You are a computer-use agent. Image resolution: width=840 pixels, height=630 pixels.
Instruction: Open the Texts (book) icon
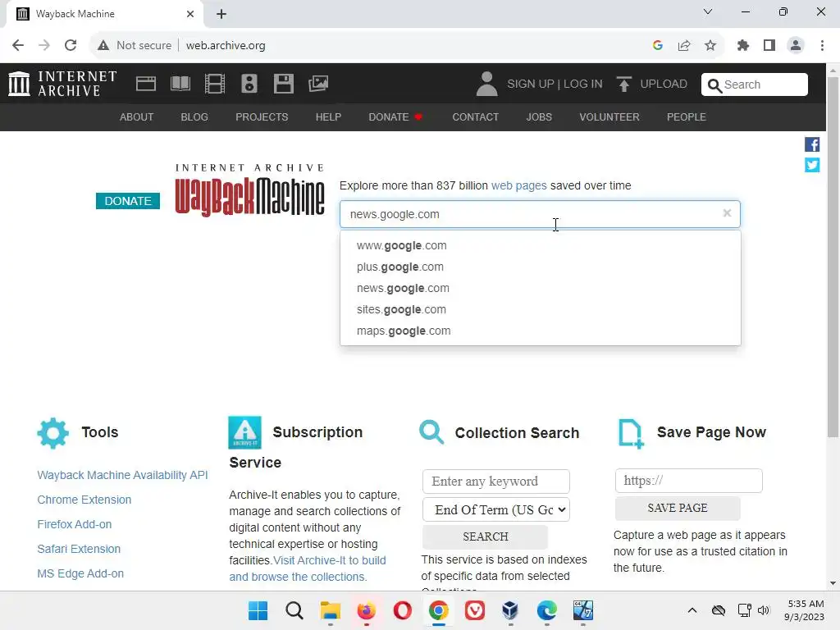pos(180,84)
